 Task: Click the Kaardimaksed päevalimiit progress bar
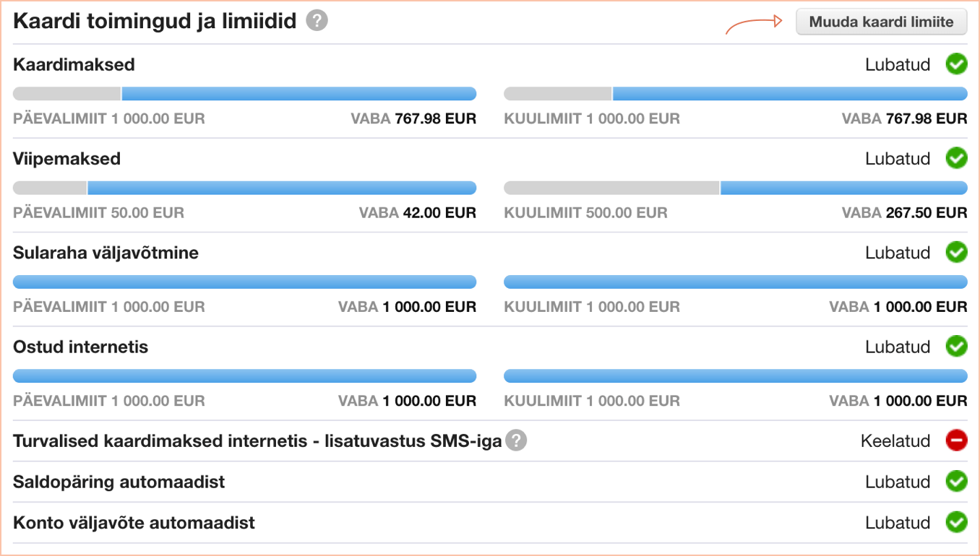point(245,93)
